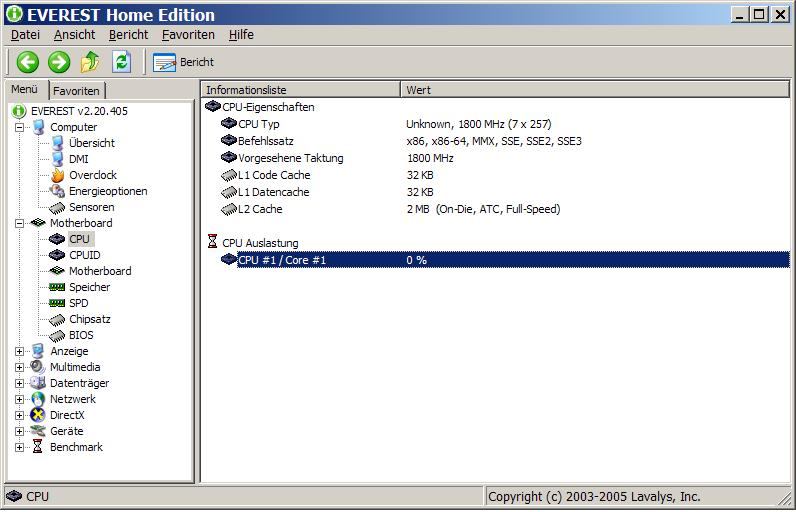Open the Ansicht menu
Viewport: 796px width, 512px height.
[x=75, y=35]
